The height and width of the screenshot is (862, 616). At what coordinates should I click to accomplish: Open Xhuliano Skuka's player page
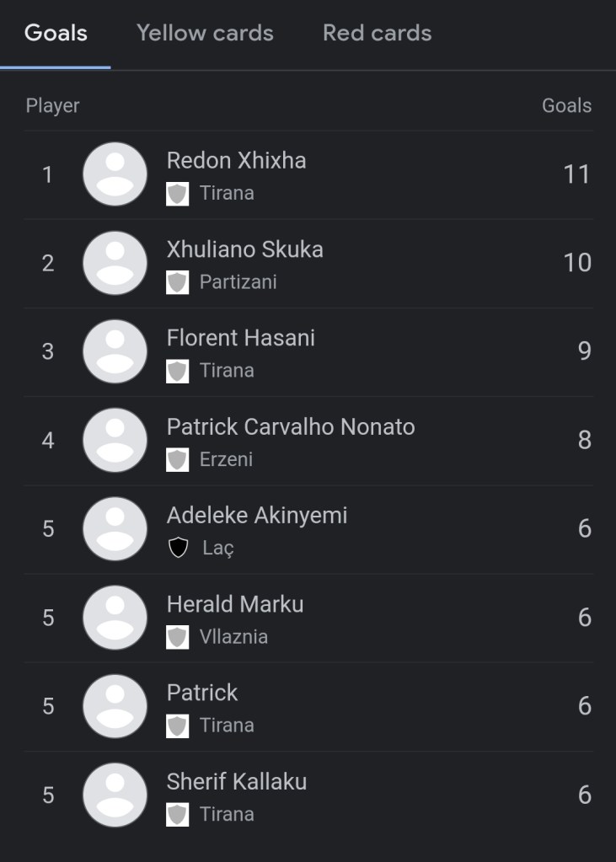[244, 249]
